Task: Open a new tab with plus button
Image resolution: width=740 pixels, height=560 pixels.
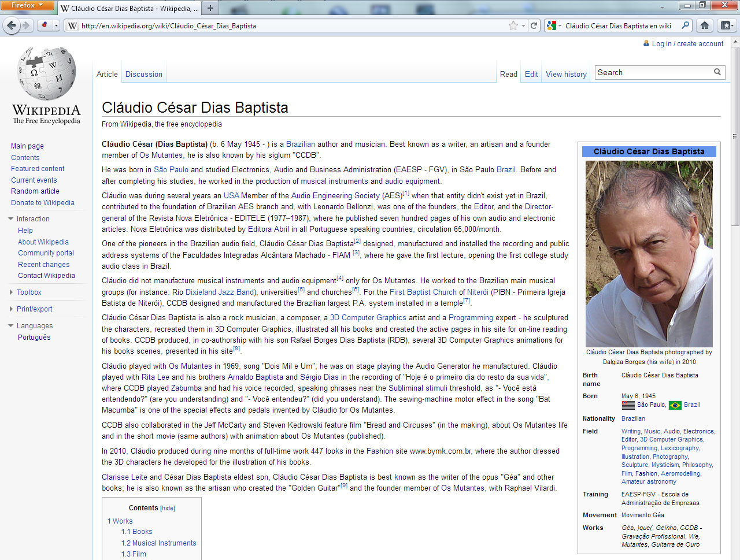Action: click(210, 8)
